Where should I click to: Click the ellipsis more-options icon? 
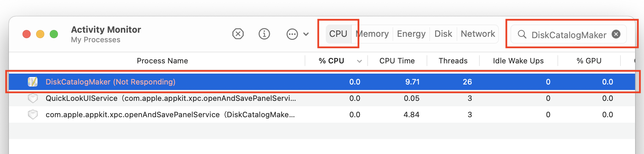coord(292,34)
